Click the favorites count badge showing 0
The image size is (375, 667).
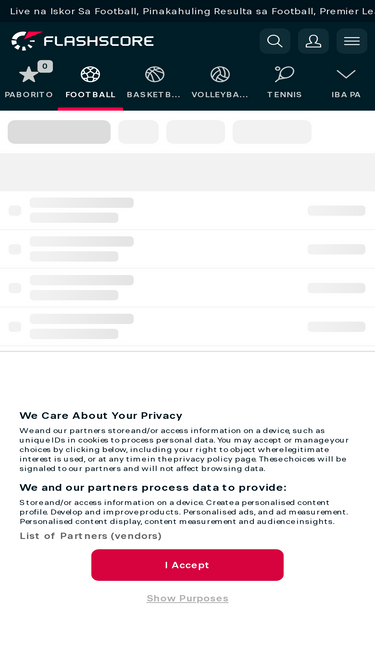coord(45,66)
